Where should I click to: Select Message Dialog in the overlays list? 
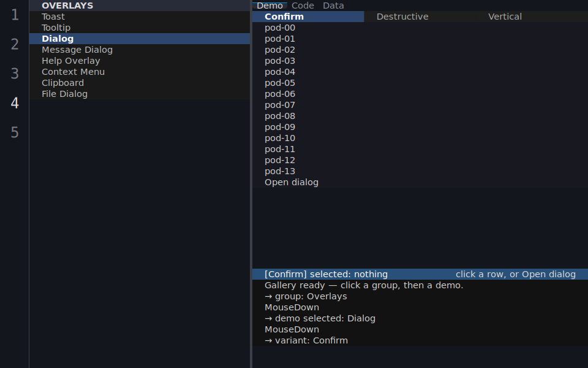click(x=140, y=50)
